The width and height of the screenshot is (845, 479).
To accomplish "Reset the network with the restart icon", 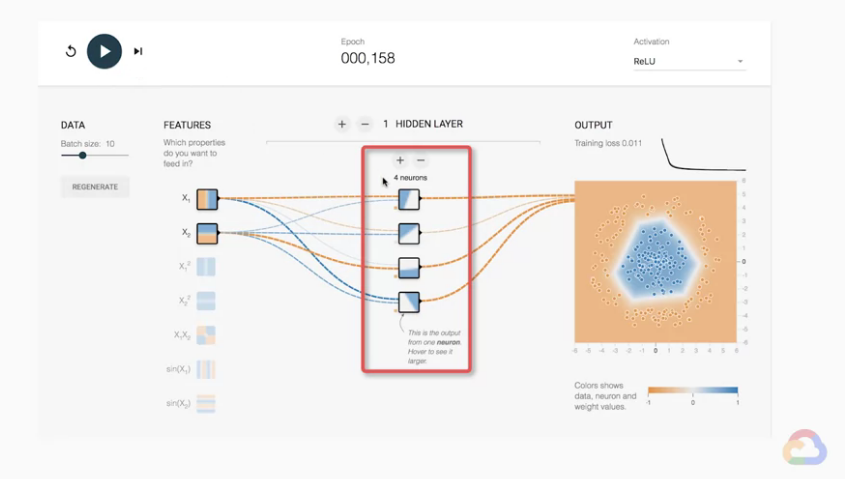I will pyautogui.click(x=71, y=51).
